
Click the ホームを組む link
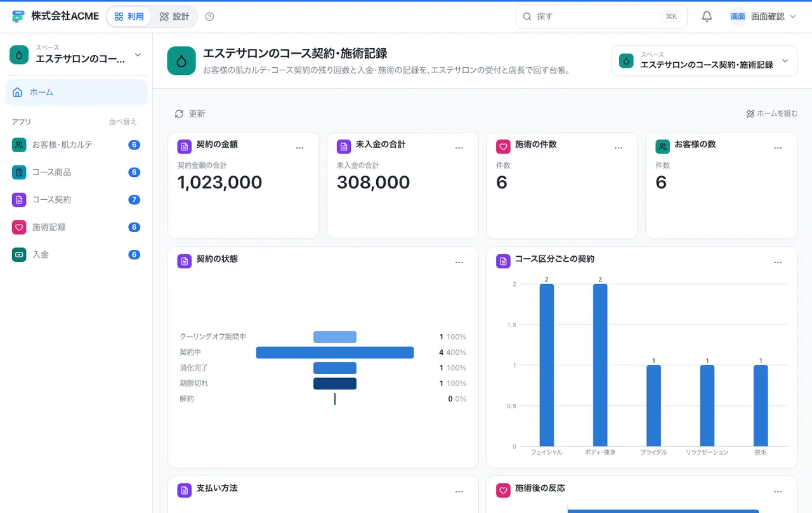pyautogui.click(x=772, y=114)
